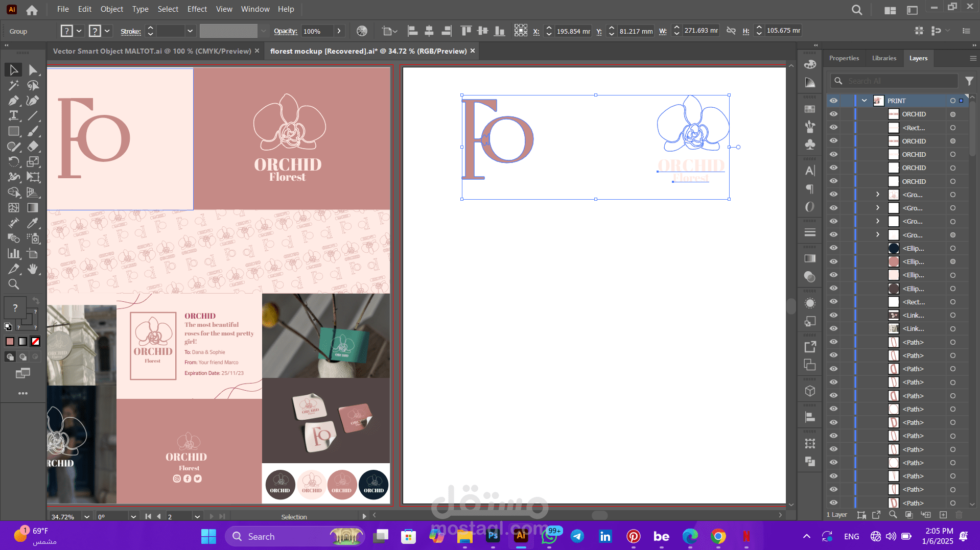Select the Scale tool
Image resolution: width=980 pixels, height=550 pixels.
[x=33, y=162]
